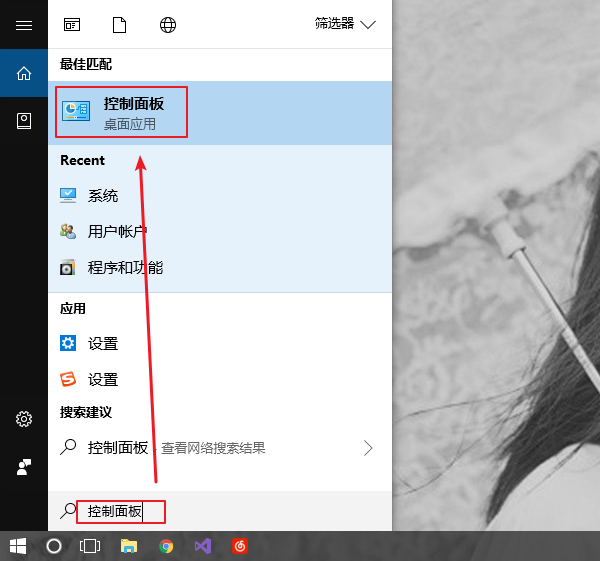
Task: Filter results by Web globe icon
Action: 168,25
